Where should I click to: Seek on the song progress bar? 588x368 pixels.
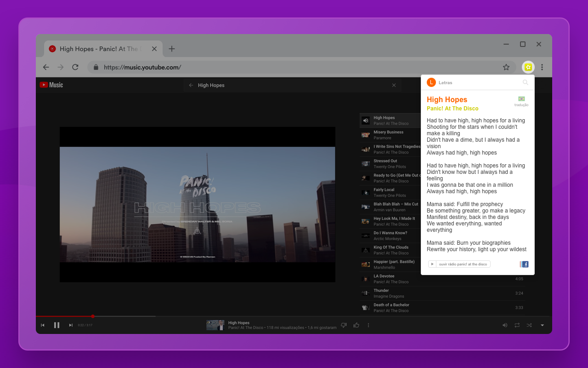(294, 316)
